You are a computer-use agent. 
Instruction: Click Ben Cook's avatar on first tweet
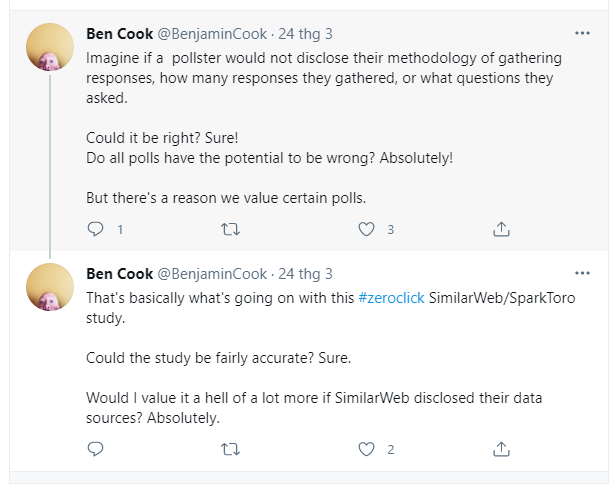tap(49, 47)
